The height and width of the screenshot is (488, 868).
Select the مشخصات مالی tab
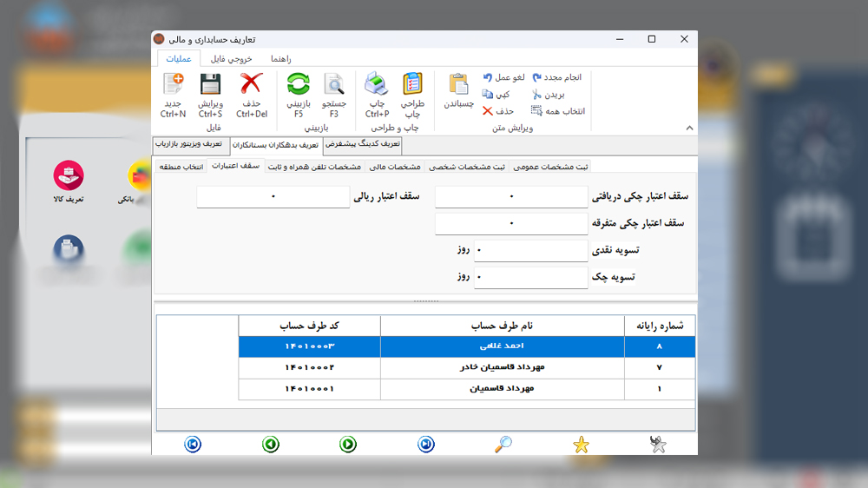(395, 167)
